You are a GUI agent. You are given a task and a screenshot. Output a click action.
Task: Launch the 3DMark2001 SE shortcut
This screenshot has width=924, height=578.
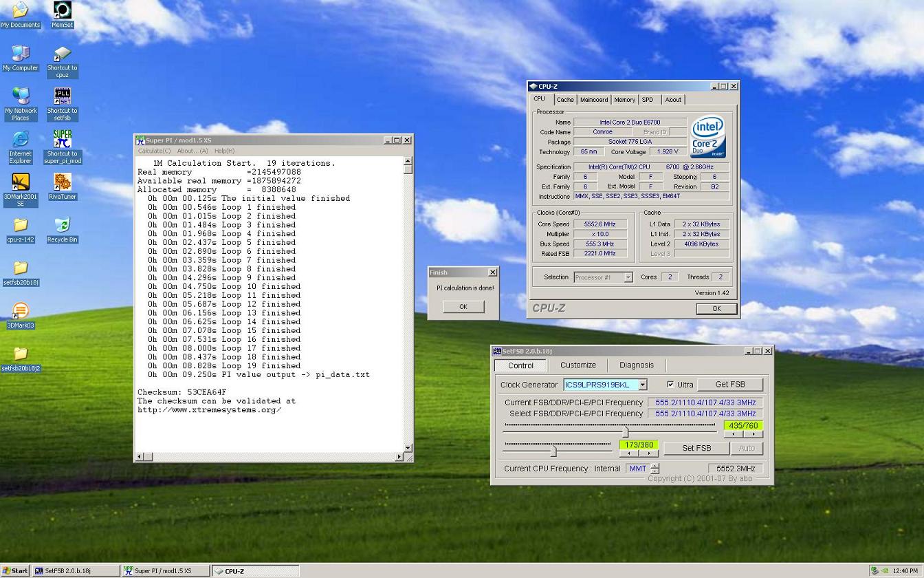pos(21,182)
